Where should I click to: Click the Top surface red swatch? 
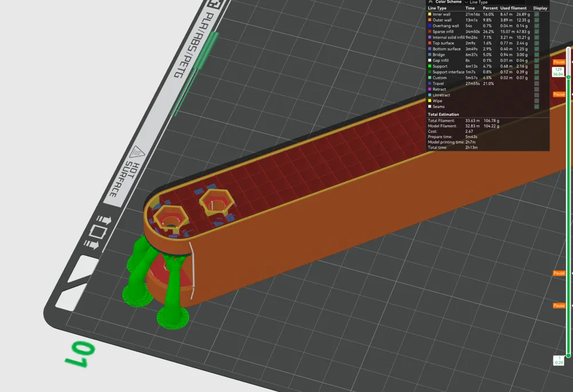pos(430,43)
